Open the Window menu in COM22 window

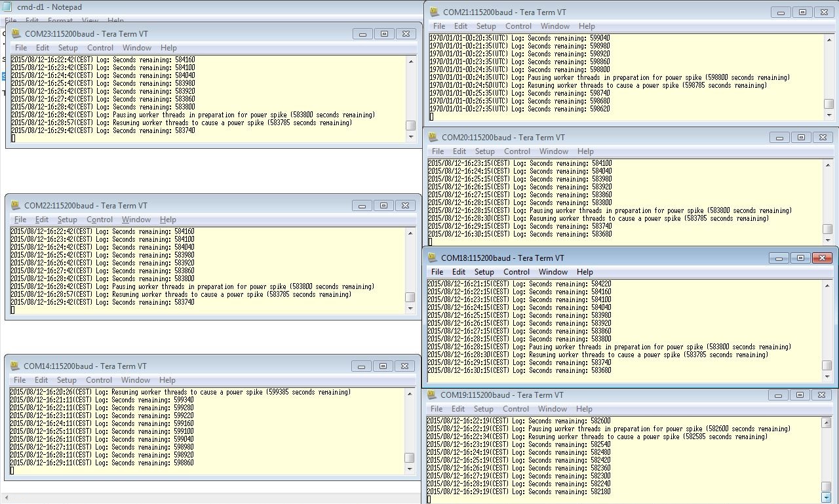136,220
